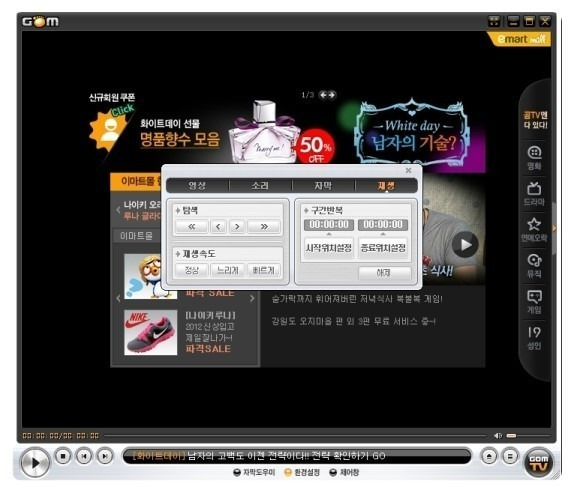Switch to the 자막 tab
This screenshot has width=574, height=493.
coord(323,186)
